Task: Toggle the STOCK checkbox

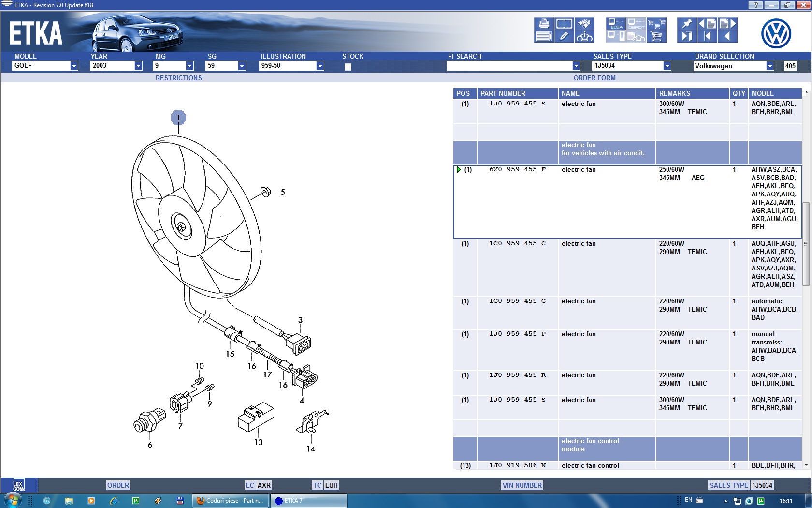Action: [x=348, y=67]
